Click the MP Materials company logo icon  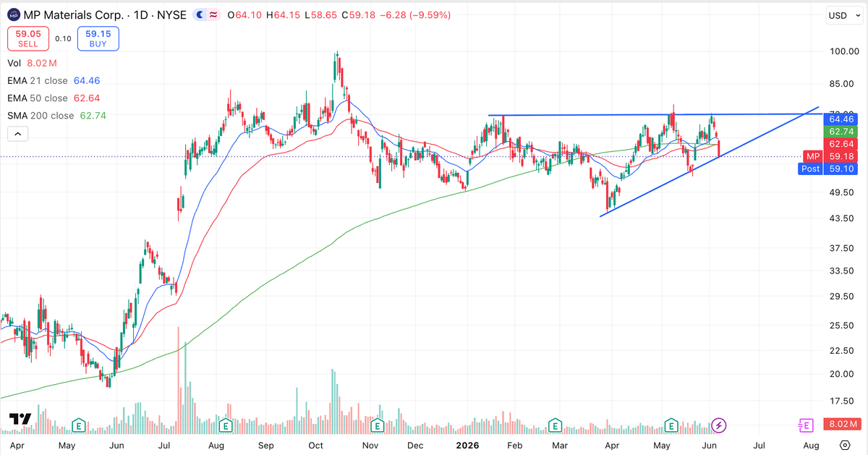click(x=14, y=15)
